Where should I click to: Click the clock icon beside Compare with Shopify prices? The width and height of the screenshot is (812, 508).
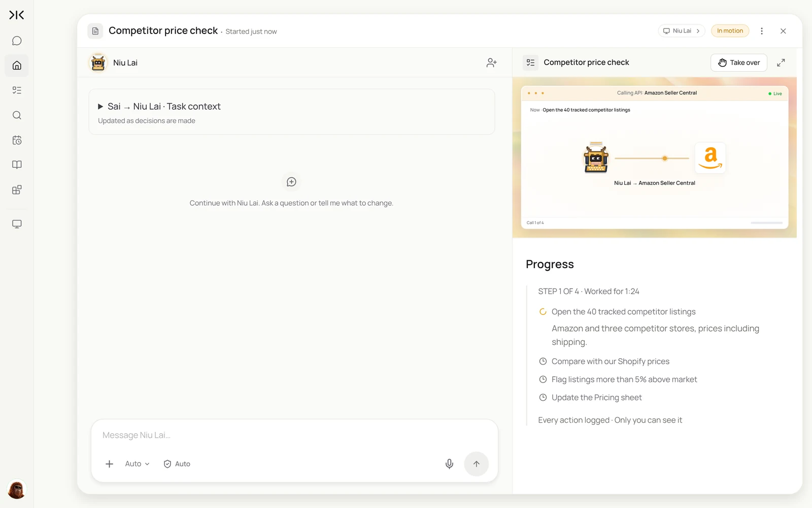tap(543, 361)
